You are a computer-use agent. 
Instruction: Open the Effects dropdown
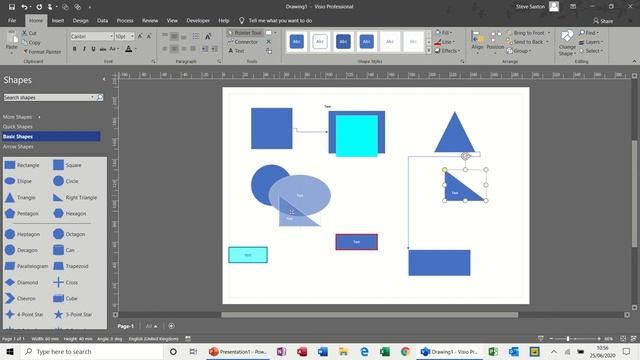[x=448, y=51]
